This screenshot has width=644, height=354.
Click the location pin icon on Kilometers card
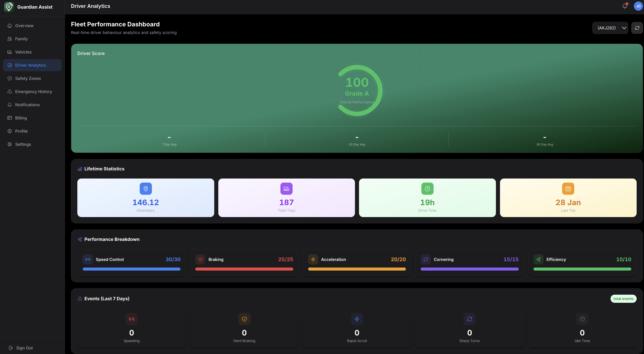point(146,189)
